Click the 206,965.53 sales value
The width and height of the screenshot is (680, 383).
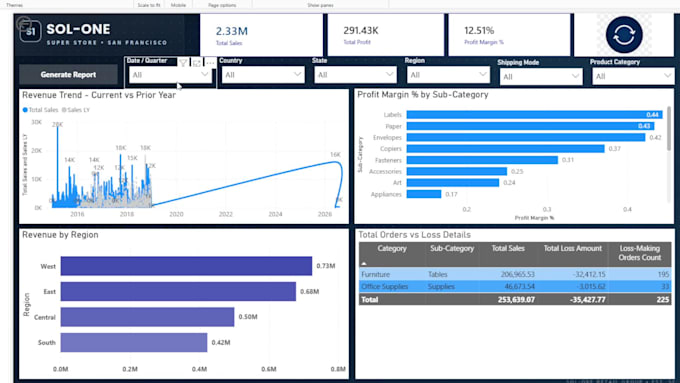pyautogui.click(x=517, y=275)
